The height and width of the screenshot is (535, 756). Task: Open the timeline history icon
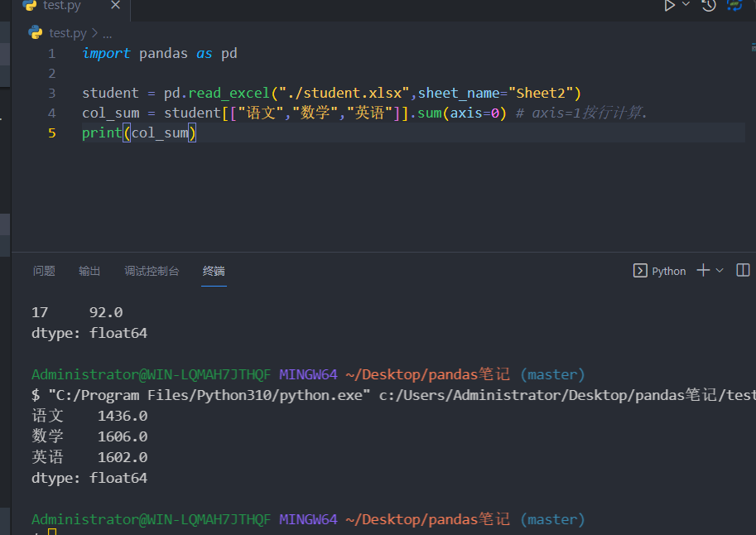(x=709, y=6)
